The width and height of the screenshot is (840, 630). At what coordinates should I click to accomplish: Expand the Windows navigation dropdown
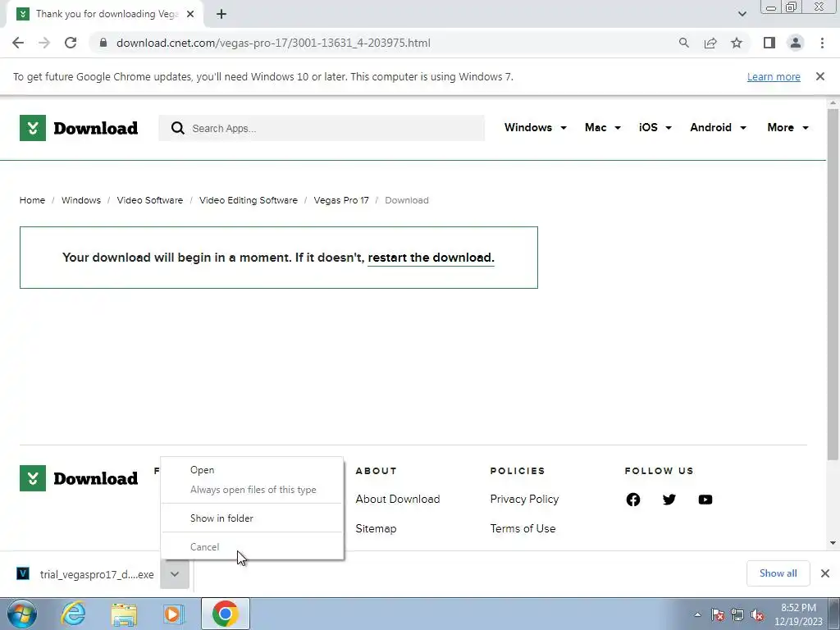click(x=535, y=127)
